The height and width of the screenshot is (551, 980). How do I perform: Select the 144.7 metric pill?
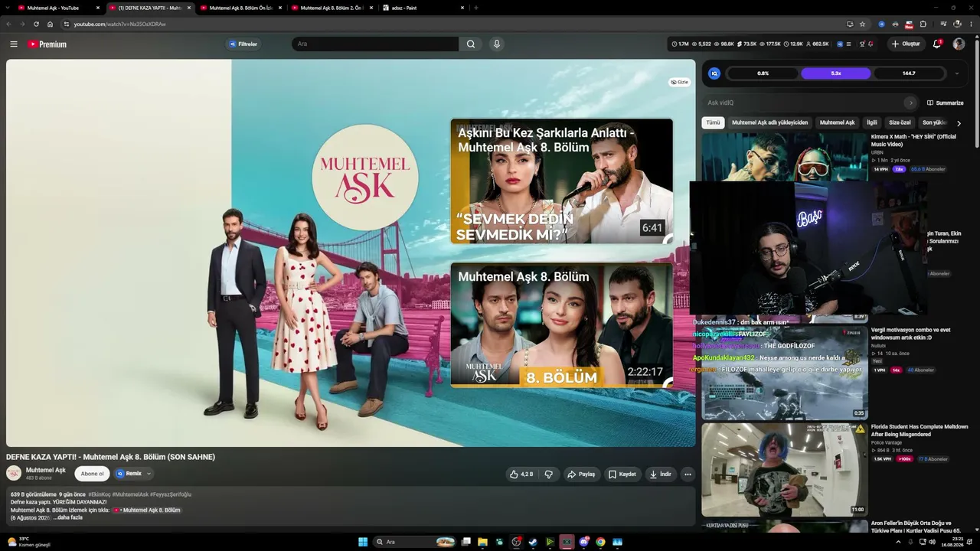click(x=909, y=73)
